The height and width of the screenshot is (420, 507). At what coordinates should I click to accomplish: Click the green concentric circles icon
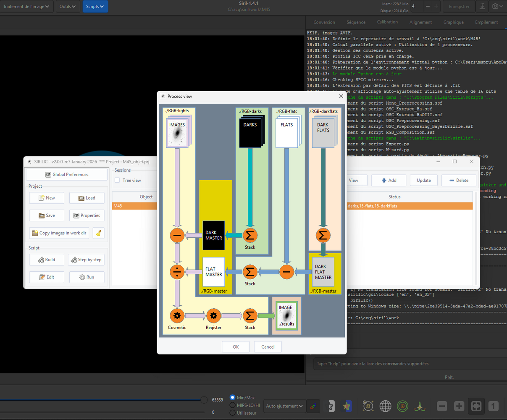[x=402, y=406]
